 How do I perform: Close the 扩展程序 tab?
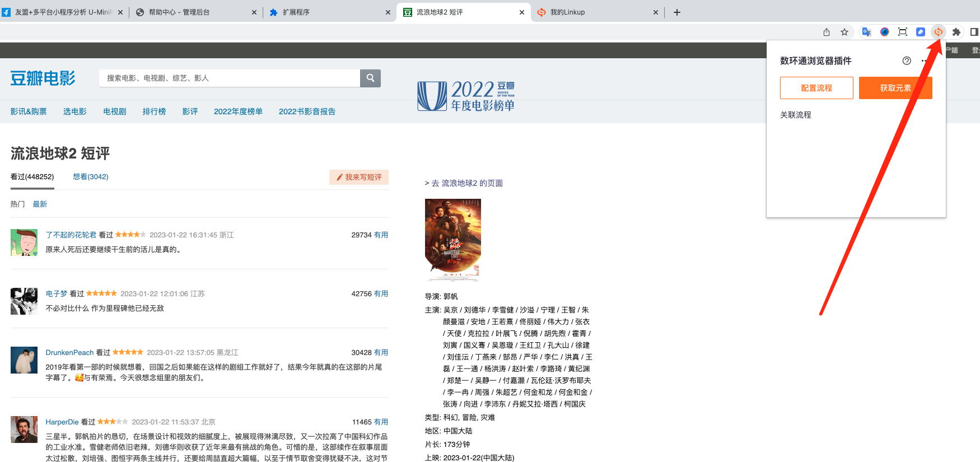[388, 12]
